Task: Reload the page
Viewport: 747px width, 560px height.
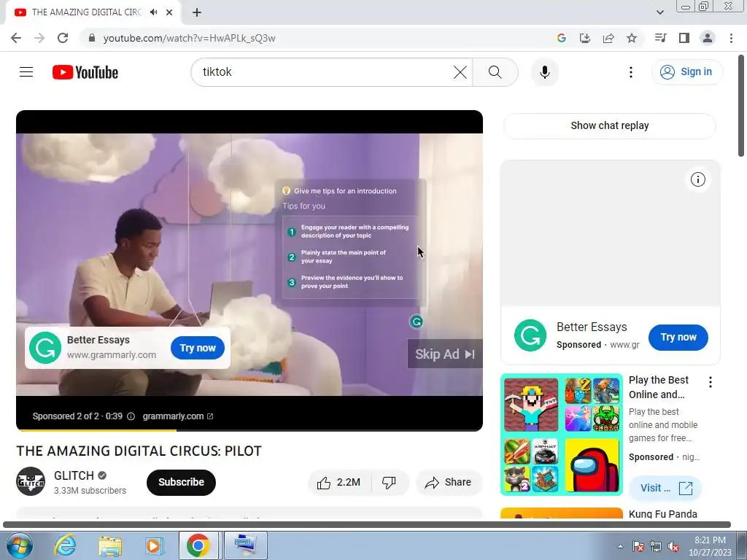Action: coord(63,38)
